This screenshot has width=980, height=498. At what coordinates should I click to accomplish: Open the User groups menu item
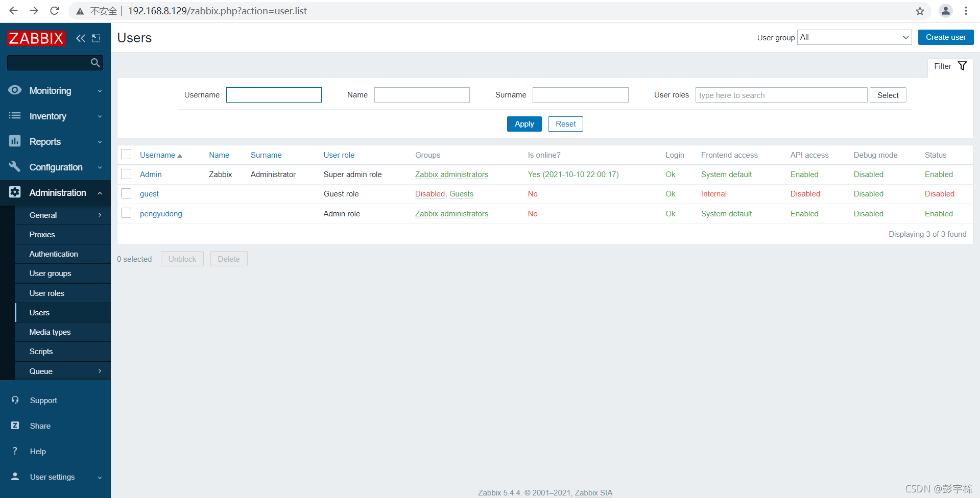coord(63,273)
